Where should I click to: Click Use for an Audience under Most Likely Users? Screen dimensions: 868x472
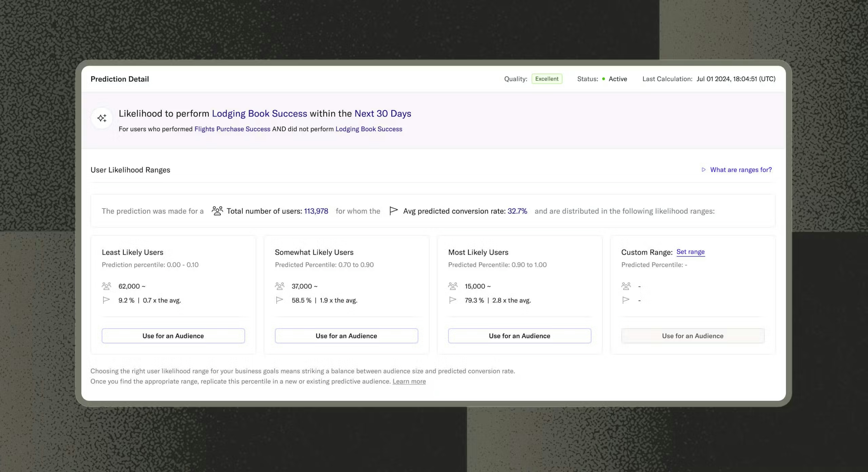(x=519, y=335)
